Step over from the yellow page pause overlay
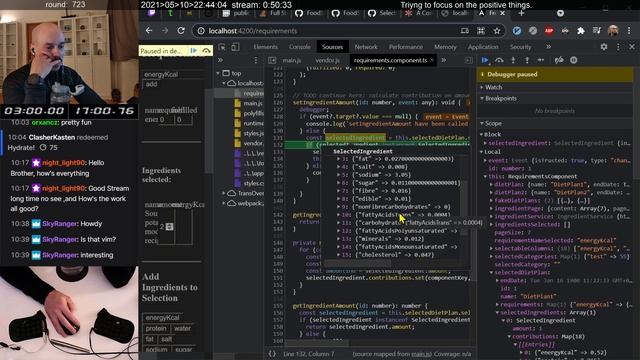 tap(206, 51)
